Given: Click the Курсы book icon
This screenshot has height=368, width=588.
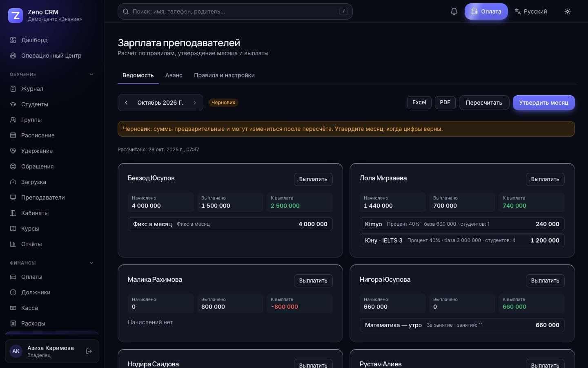Looking at the screenshot, I should click(x=13, y=229).
